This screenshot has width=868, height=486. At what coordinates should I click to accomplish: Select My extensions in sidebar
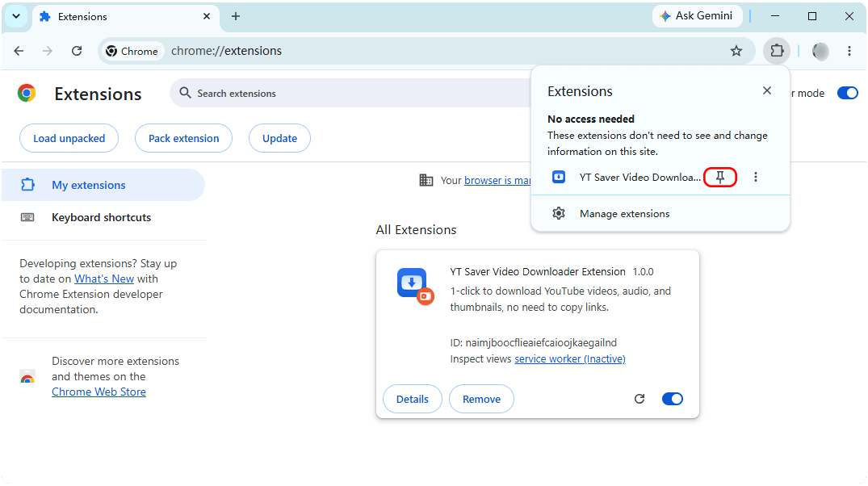pyautogui.click(x=103, y=185)
